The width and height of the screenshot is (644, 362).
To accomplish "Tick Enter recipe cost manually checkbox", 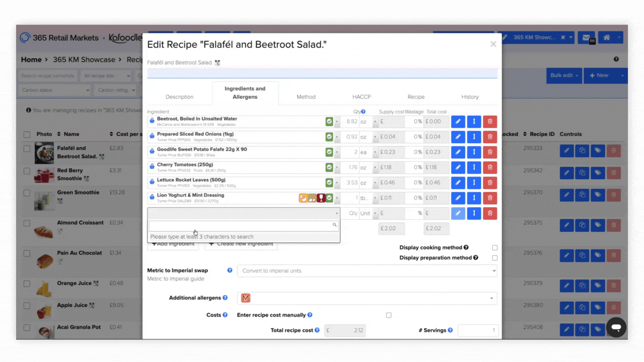I will (389, 315).
